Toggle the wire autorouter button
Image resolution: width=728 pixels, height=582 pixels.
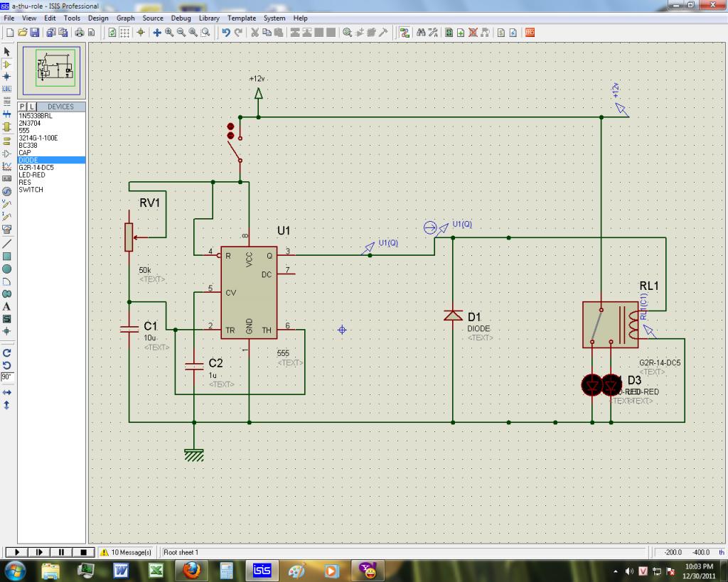pos(405,32)
